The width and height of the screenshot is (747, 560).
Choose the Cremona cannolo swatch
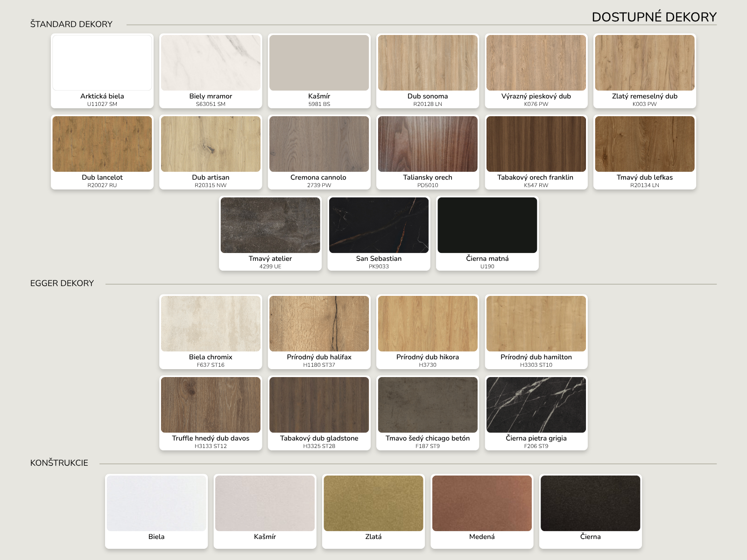(319, 152)
